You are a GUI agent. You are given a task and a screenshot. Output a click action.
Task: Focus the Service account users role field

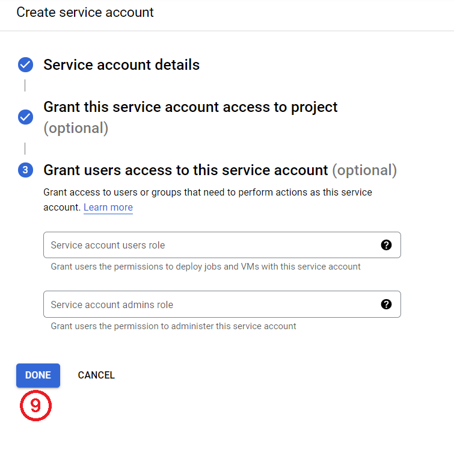(x=222, y=245)
